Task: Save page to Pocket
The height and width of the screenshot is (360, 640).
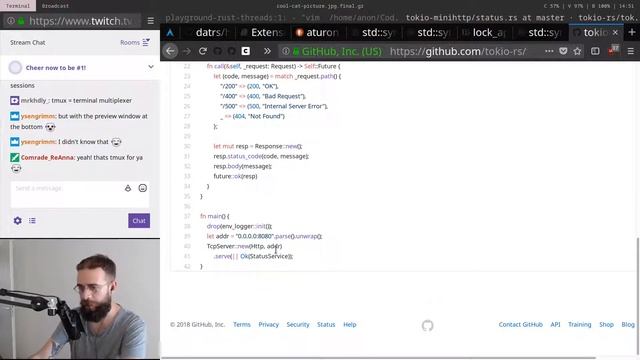Action: (x=563, y=51)
